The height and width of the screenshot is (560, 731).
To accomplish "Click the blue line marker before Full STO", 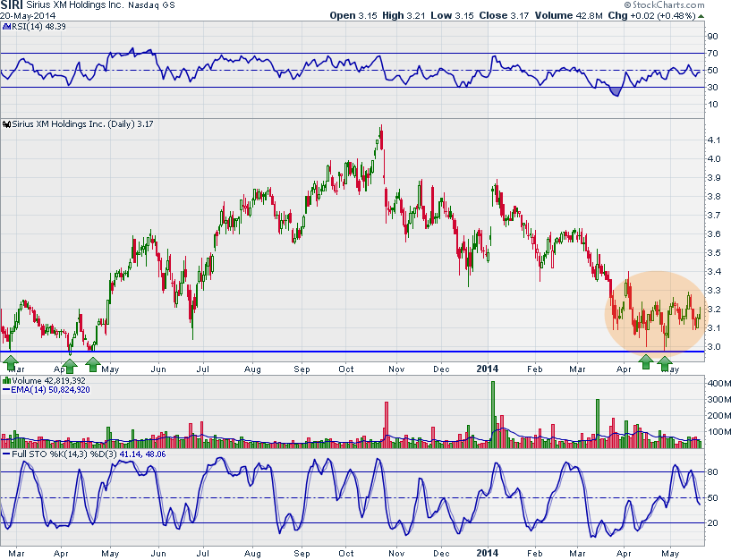I will (x=6, y=454).
